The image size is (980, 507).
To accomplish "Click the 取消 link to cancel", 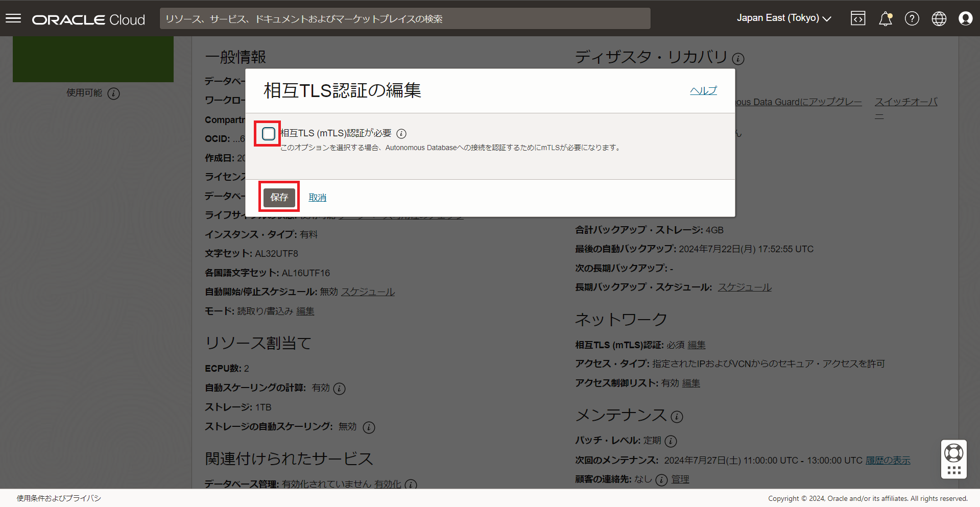I will click(x=317, y=198).
